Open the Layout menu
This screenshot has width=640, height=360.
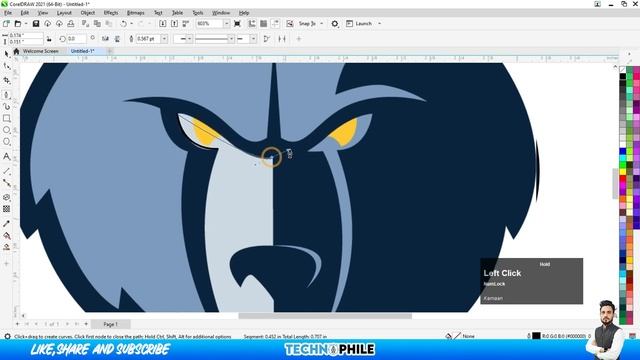[64, 13]
